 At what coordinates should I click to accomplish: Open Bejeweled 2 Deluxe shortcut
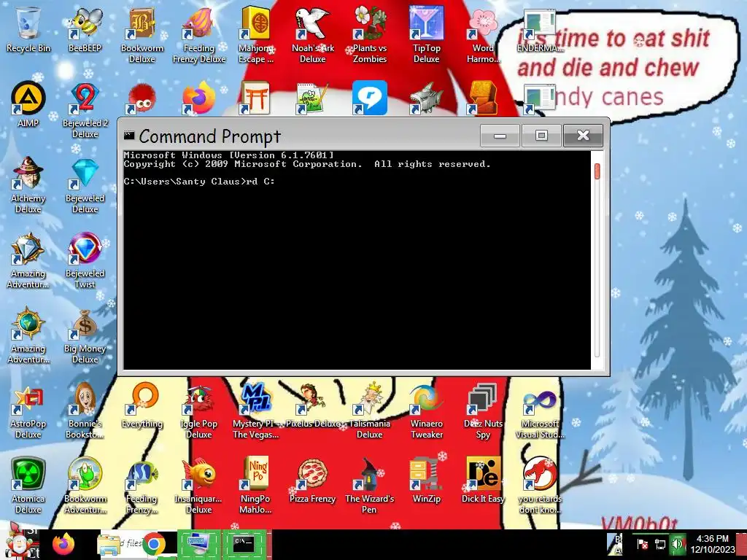85,109
